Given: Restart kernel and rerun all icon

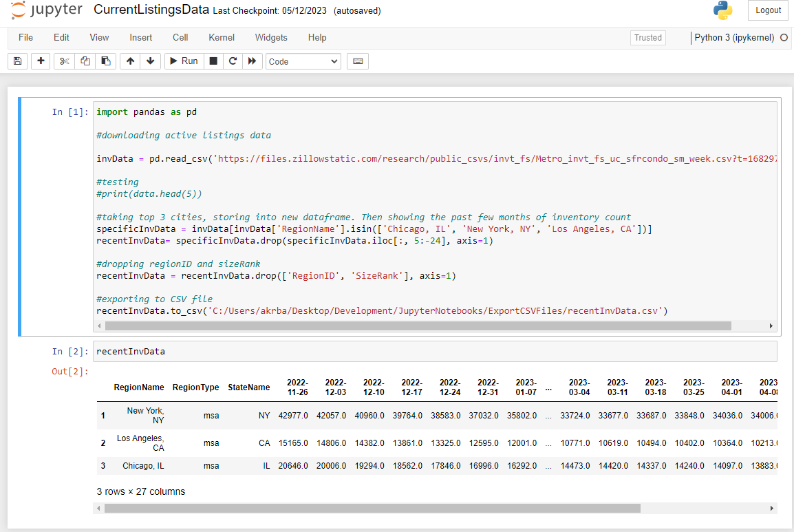Looking at the screenshot, I should coord(253,61).
